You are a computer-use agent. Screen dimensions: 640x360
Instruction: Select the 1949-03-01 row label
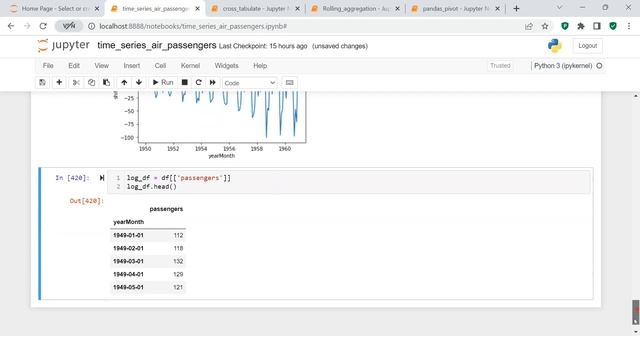click(128, 261)
